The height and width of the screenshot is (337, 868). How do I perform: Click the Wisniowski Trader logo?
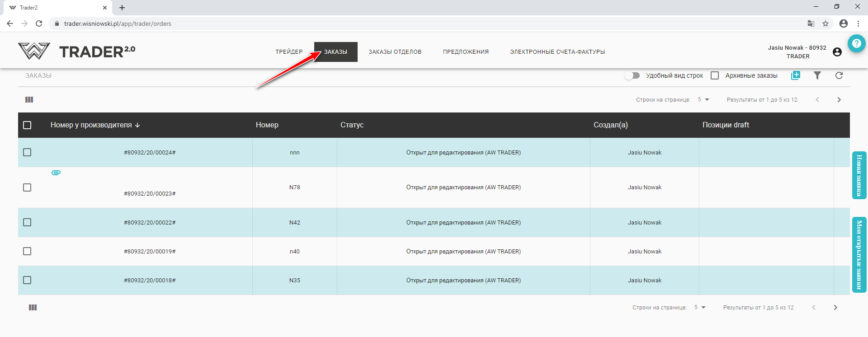(x=77, y=51)
